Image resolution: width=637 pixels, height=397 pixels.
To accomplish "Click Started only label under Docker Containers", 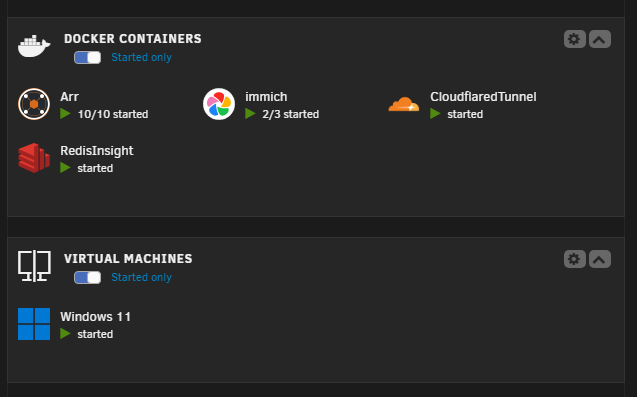I will coord(141,57).
